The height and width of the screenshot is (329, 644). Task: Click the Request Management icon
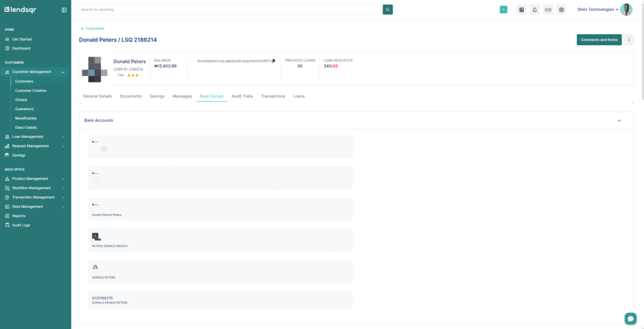[7, 146]
